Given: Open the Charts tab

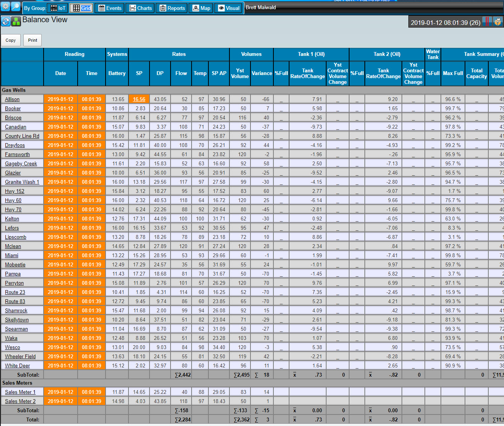Looking at the screenshot, I should (x=141, y=8).
